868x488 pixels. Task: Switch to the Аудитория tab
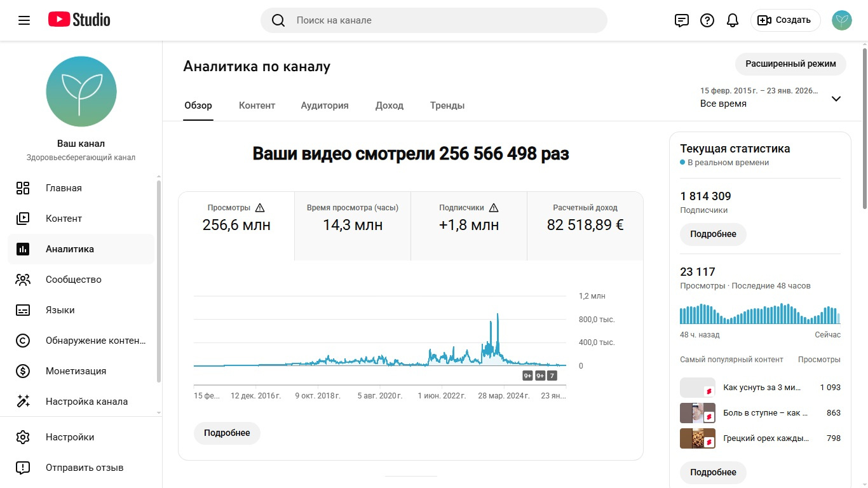pyautogui.click(x=325, y=105)
